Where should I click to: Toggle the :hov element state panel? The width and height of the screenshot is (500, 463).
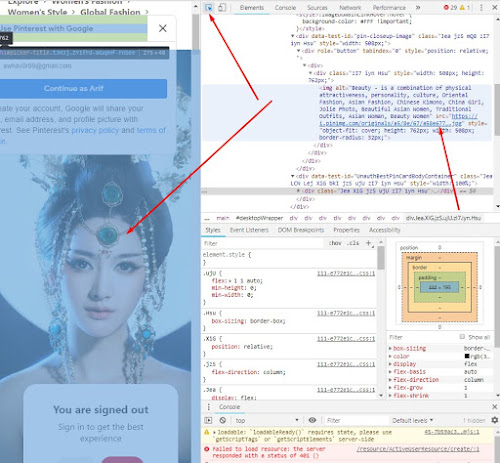335,243
